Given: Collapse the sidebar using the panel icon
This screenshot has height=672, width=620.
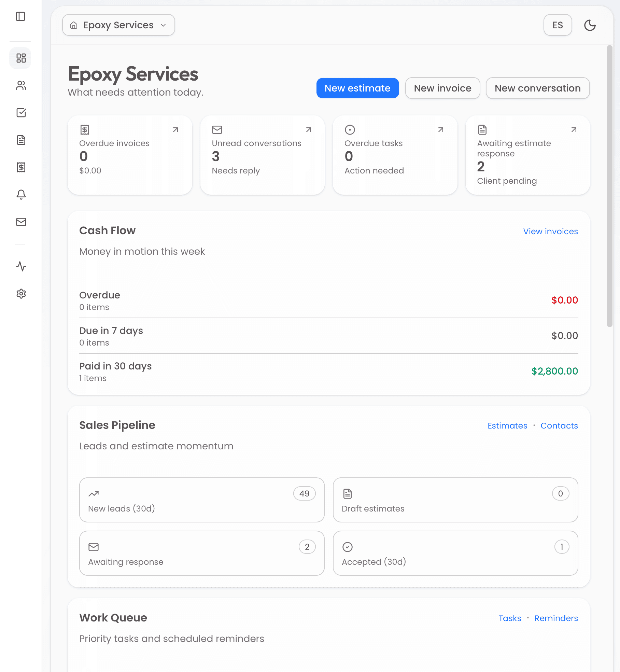Looking at the screenshot, I should coord(20,16).
